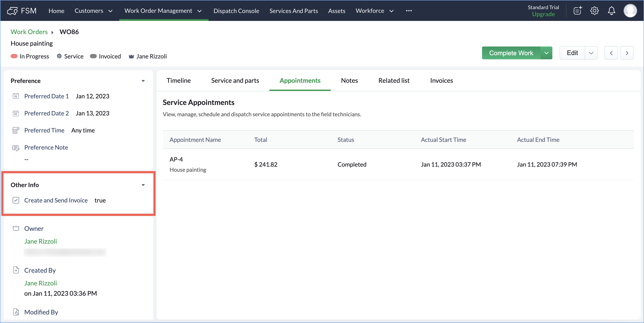This screenshot has width=644, height=323.
Task: Open the Complete Work dropdown arrow
Action: [x=546, y=53]
